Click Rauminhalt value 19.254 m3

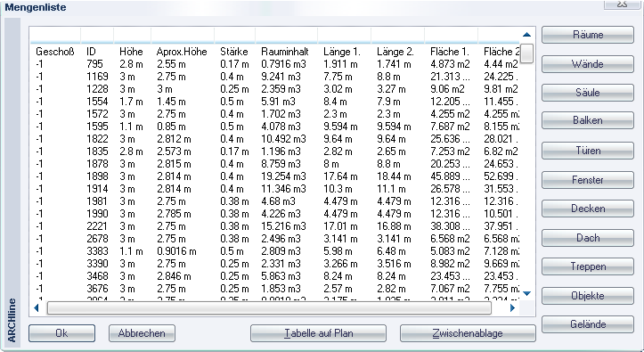click(x=283, y=176)
